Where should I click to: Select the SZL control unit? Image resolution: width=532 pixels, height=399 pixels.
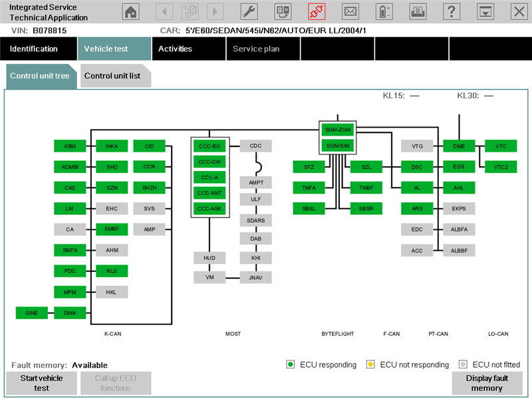pyautogui.click(x=366, y=167)
